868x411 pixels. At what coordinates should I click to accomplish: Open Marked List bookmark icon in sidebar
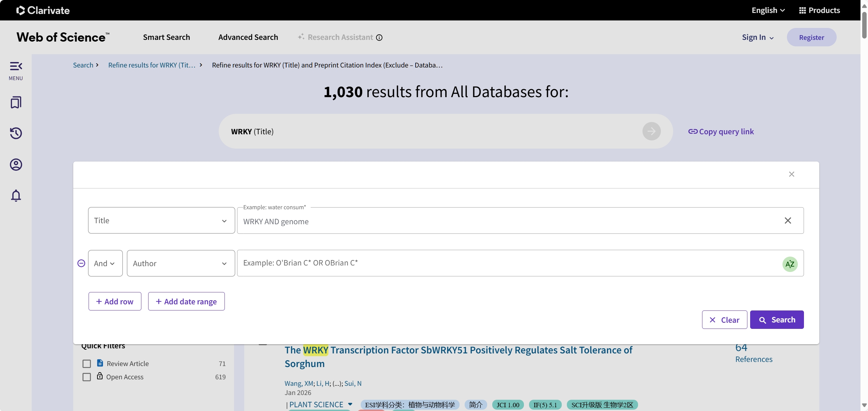16,102
